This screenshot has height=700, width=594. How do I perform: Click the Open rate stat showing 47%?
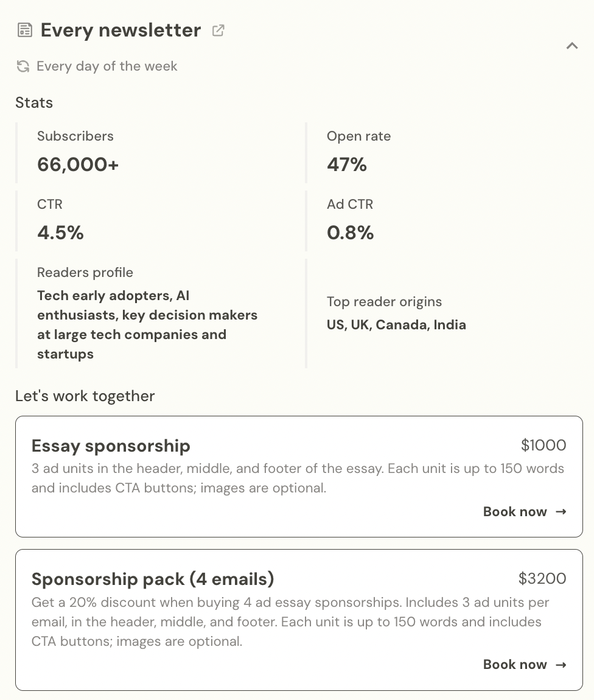(x=359, y=152)
